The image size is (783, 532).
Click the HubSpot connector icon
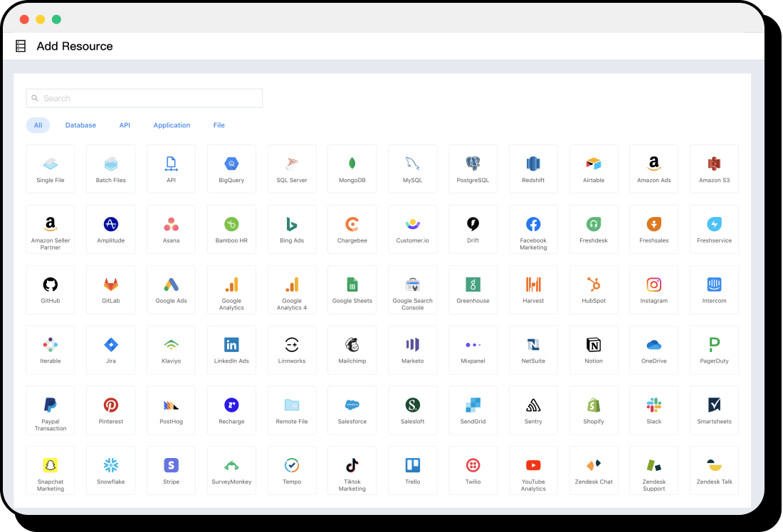tap(594, 284)
